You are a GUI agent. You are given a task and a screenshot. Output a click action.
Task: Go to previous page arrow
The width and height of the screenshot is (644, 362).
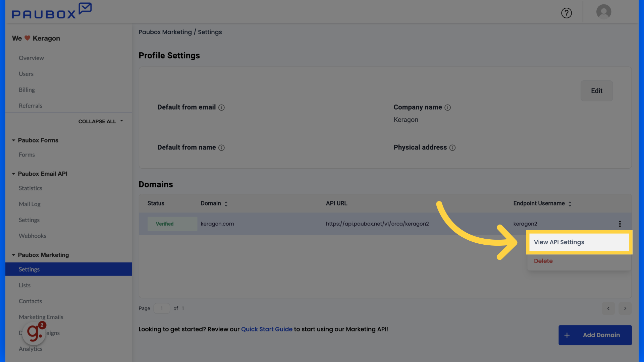(608, 308)
